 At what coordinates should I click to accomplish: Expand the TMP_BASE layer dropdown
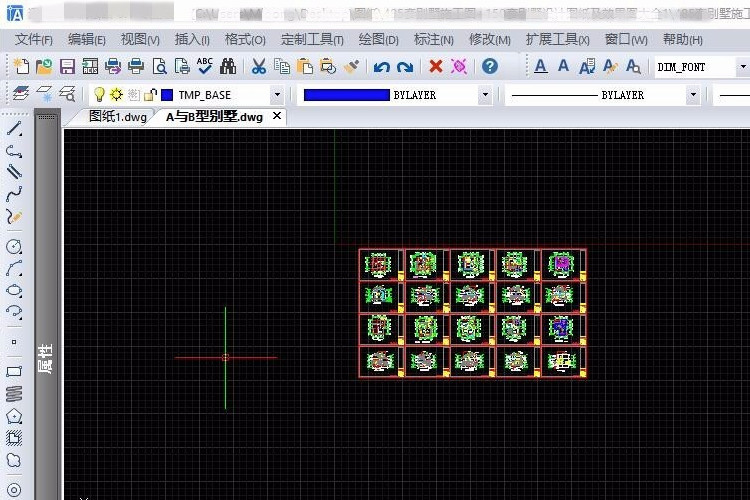[277, 95]
